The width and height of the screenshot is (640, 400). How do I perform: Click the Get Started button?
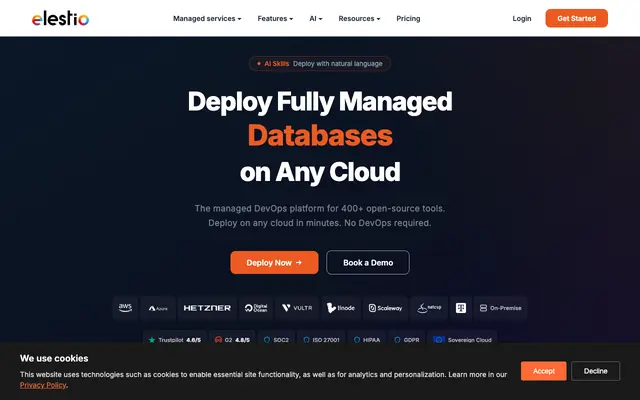click(576, 18)
